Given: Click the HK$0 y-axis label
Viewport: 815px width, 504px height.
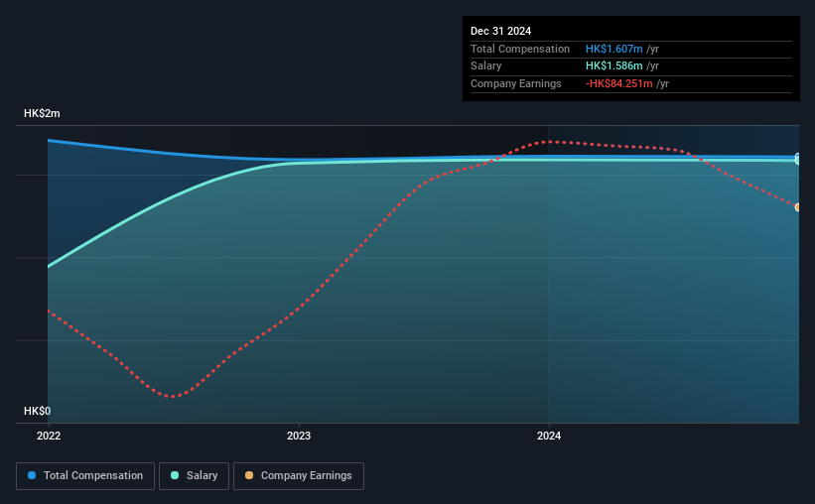Looking at the screenshot, I should [x=38, y=411].
